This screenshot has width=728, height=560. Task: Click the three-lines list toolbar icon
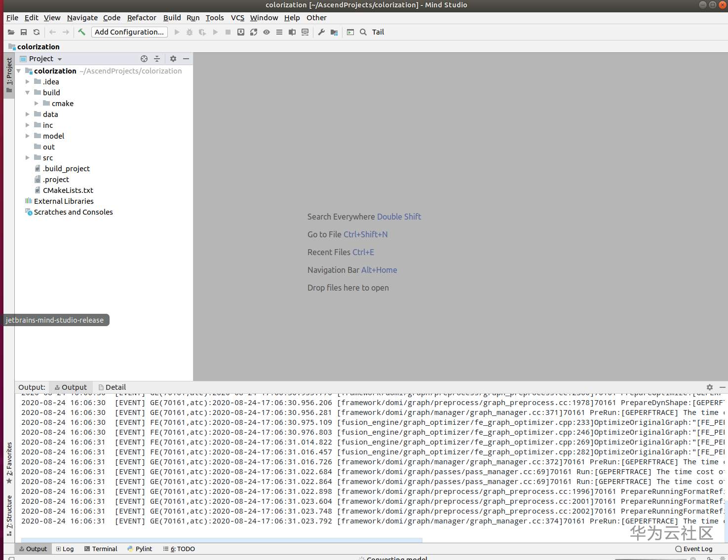(x=279, y=32)
